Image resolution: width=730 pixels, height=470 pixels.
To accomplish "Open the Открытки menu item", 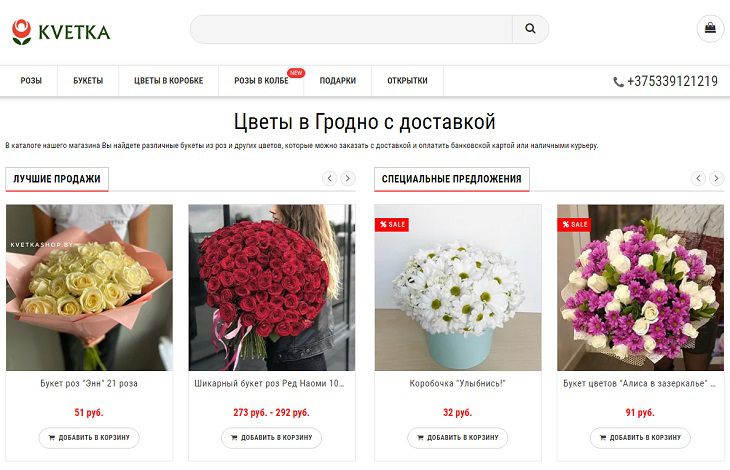I will tap(407, 81).
